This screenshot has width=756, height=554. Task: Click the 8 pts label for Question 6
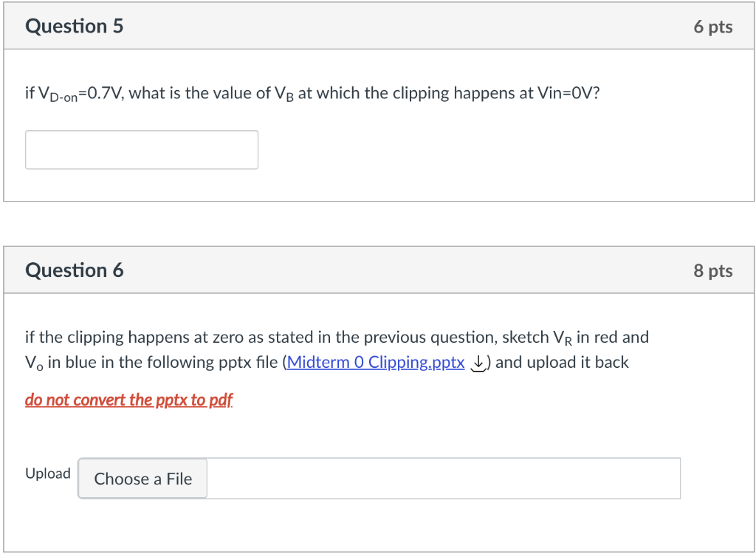click(x=713, y=270)
